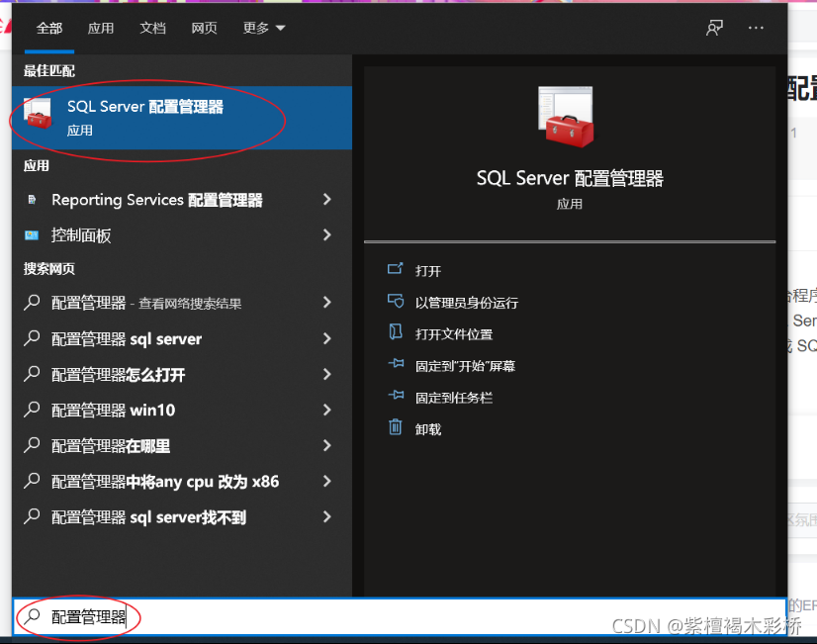The image size is (817, 644).
Task: Click search icon beside 配置管理器怎么打开
Action: [x=32, y=374]
